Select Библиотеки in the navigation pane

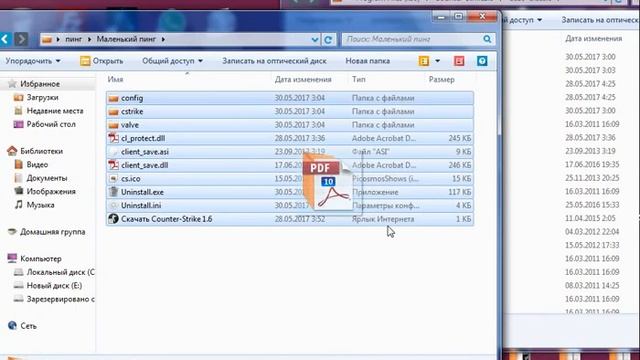41,151
